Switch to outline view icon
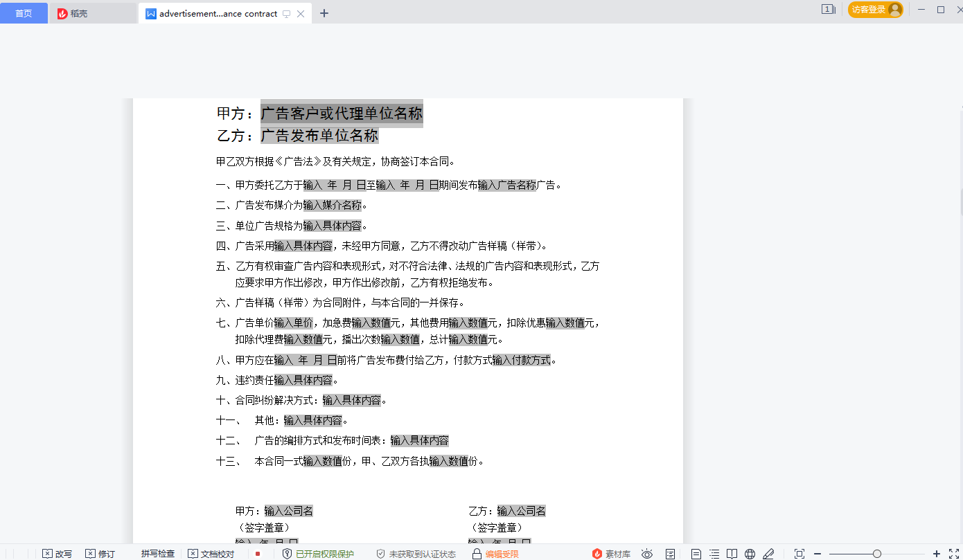 [714, 554]
